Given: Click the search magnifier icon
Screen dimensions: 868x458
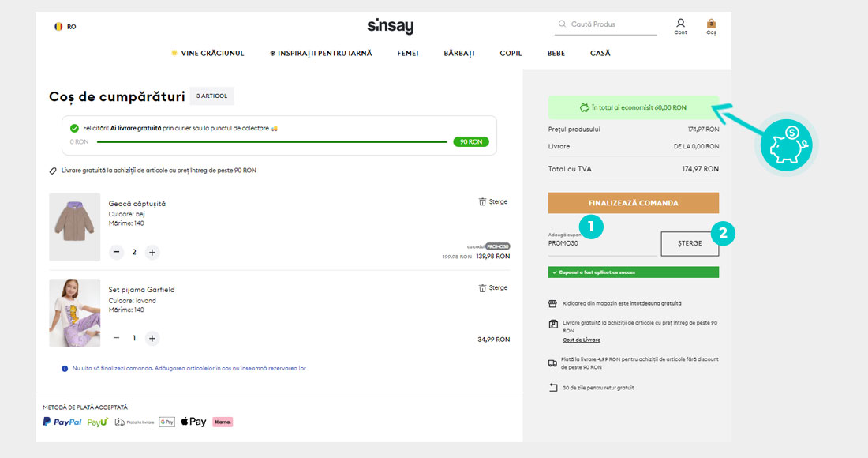Looking at the screenshot, I should coord(562,24).
